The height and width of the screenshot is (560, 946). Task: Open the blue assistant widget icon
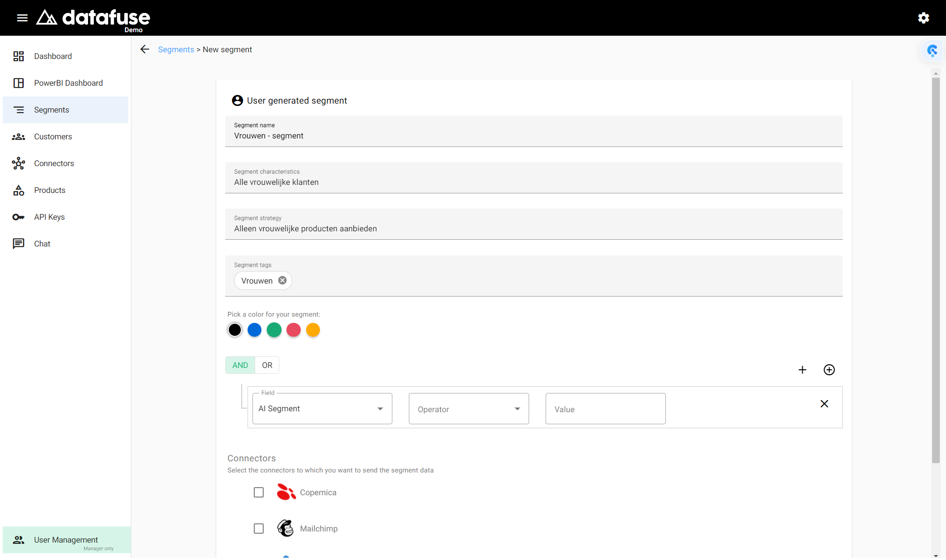point(933,50)
